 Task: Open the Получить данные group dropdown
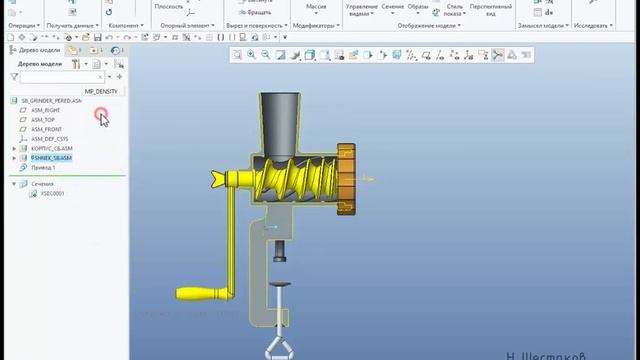72,26
